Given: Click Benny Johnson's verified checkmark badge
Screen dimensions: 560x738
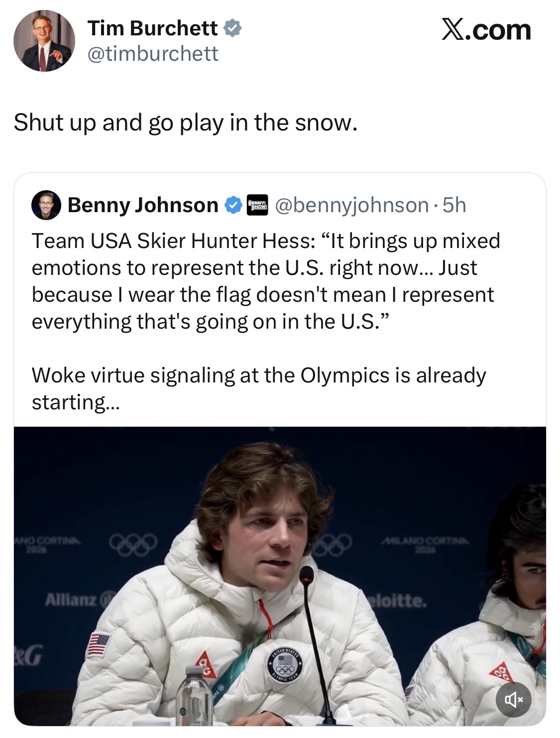Looking at the screenshot, I should 233,205.
